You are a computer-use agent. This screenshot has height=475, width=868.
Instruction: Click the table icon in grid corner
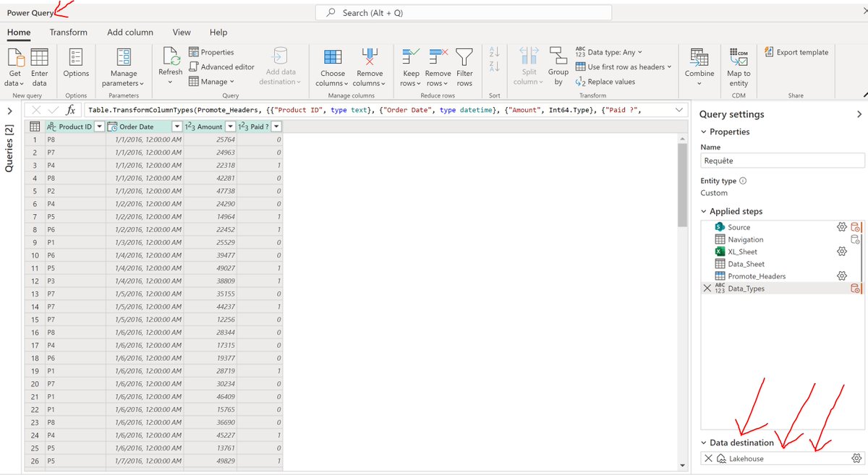[x=34, y=127]
